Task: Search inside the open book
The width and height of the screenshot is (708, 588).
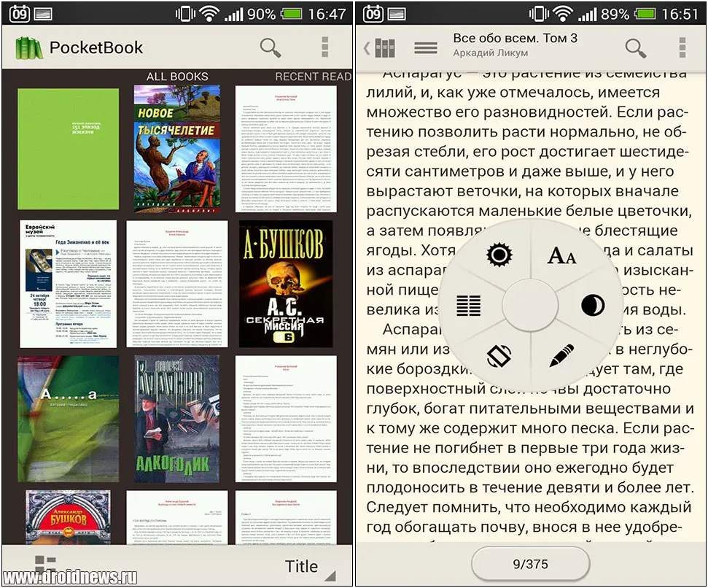Action: (x=636, y=47)
